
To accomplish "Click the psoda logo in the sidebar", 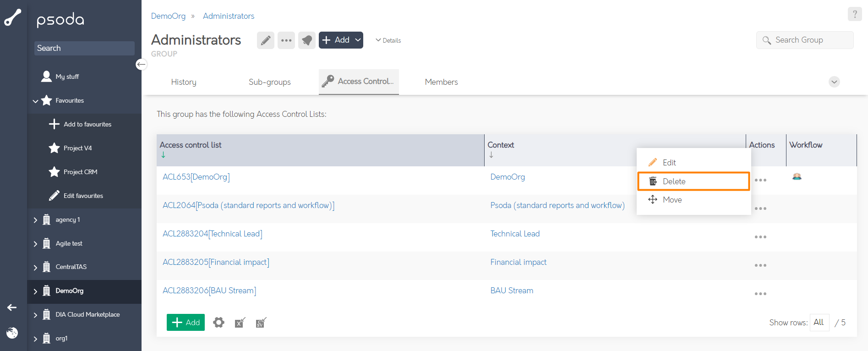I will [60, 20].
